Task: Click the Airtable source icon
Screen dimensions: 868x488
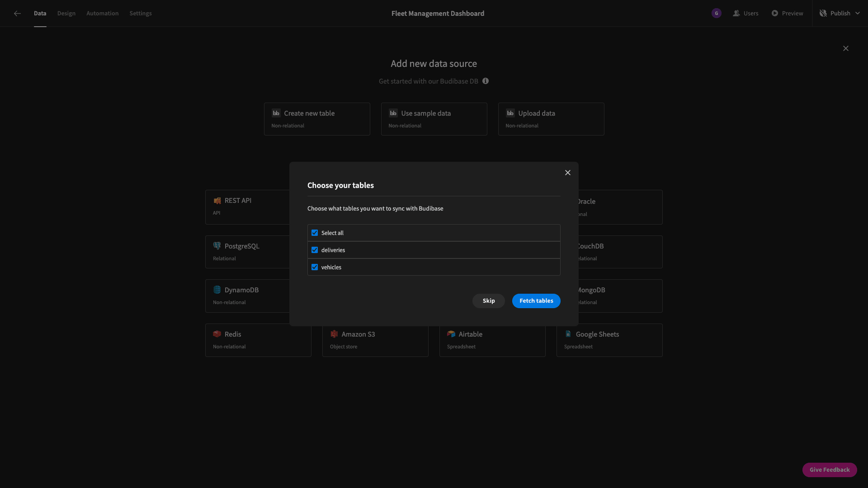Action: tap(451, 334)
